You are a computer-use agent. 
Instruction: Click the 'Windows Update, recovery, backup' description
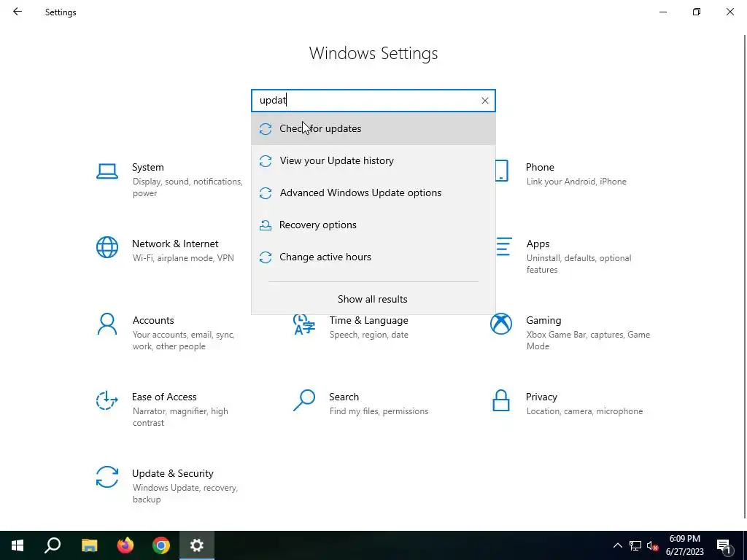tap(185, 494)
